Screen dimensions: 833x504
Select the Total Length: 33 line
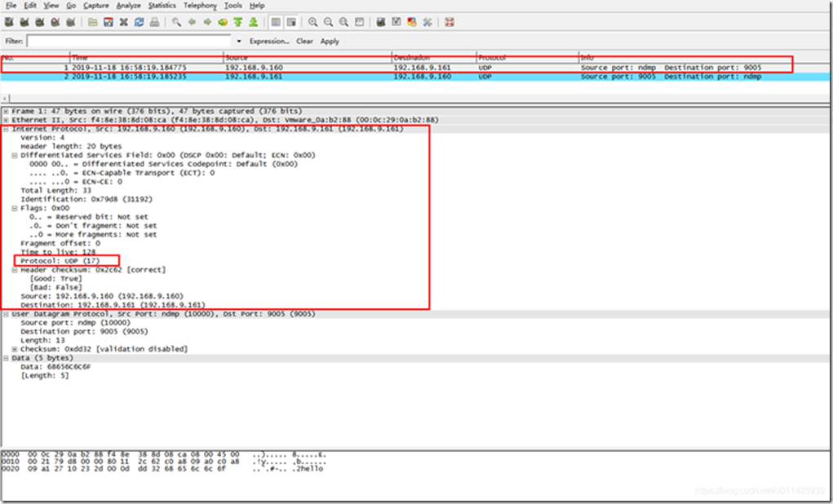click(x=55, y=191)
